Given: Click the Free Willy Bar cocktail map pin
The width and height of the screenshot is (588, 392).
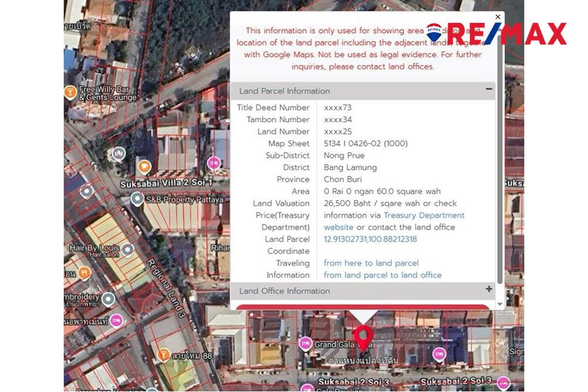Looking at the screenshot, I should pyautogui.click(x=71, y=92).
